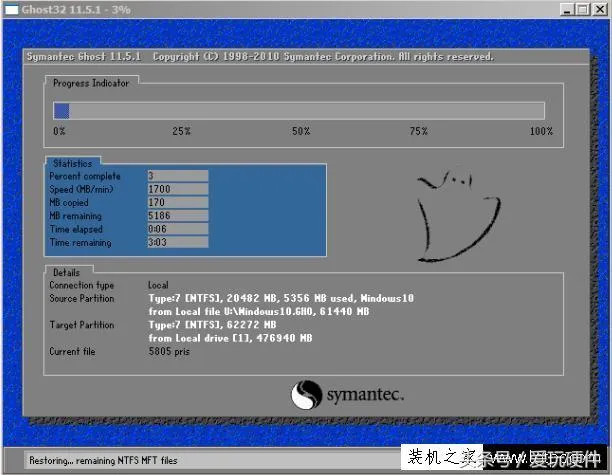Click the '50%' progress marker
The width and height of the screenshot is (612, 475).
(301, 131)
